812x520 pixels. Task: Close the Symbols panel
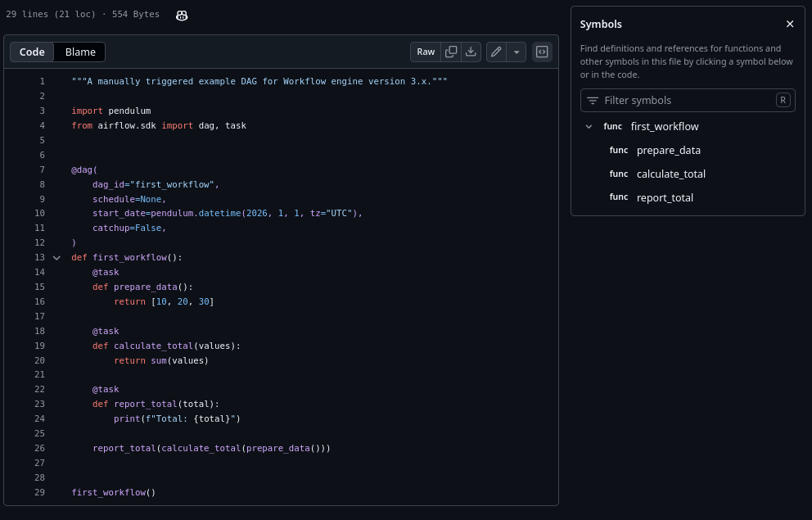[x=790, y=24]
